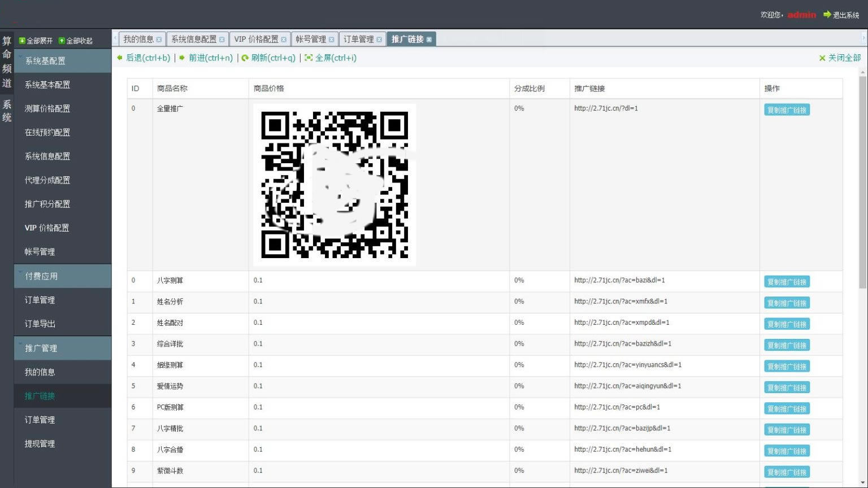Click the link text http://2.71jc.cn/?dl=1
The width and height of the screenshot is (868, 488).
606,108
